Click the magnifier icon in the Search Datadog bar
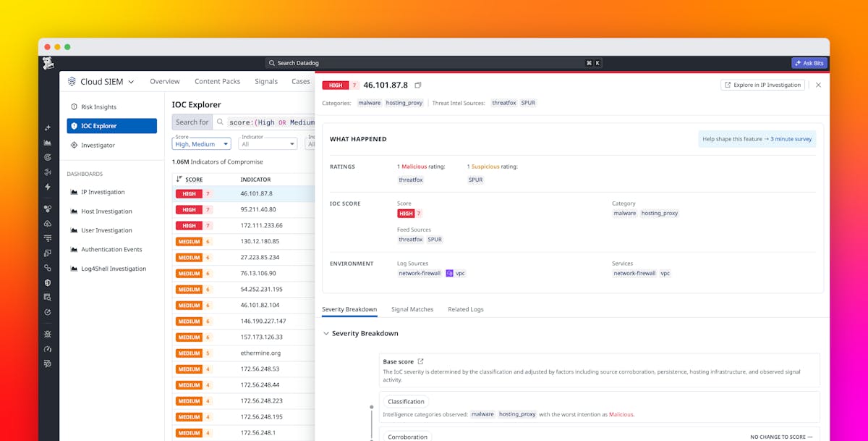868x441 pixels. point(271,63)
